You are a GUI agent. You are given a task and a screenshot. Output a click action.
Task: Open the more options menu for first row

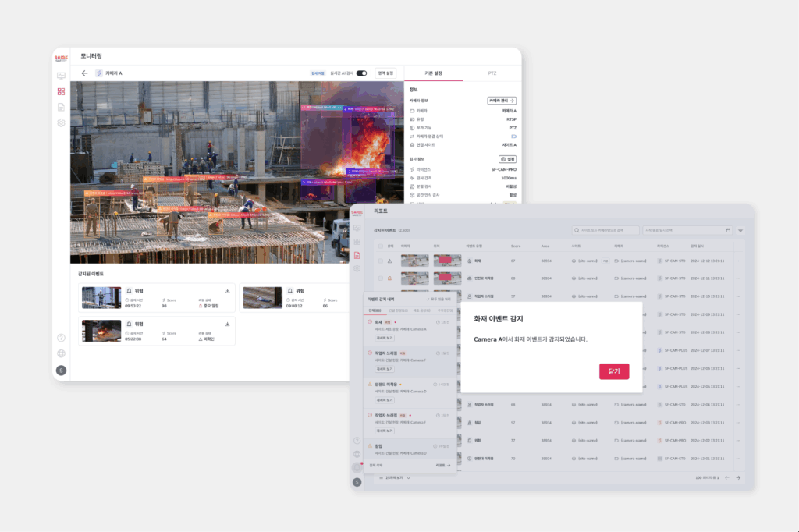pos(738,261)
